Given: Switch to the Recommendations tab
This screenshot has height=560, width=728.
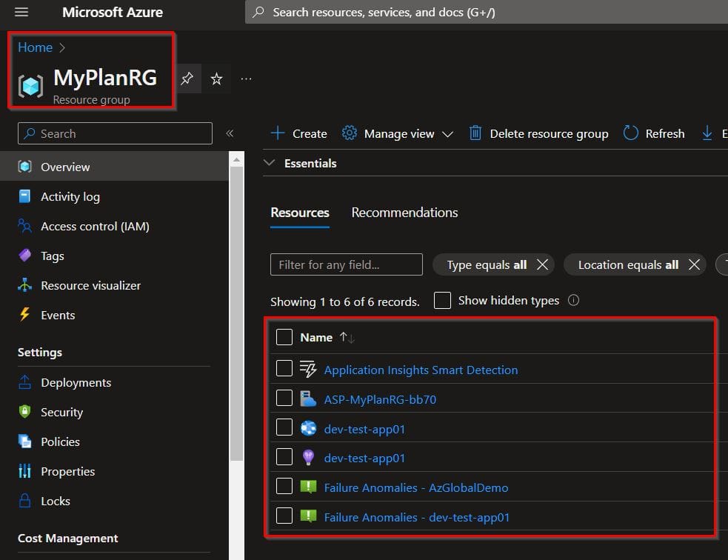Looking at the screenshot, I should 404,213.
